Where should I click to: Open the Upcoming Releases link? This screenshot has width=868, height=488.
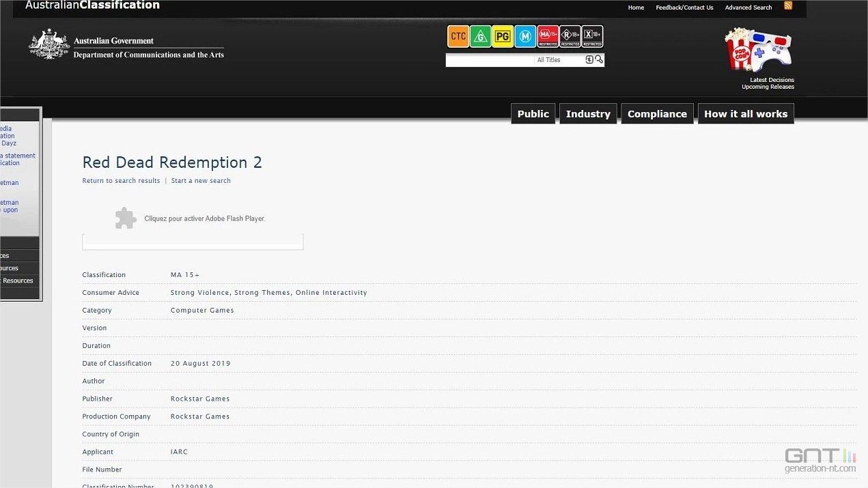(x=768, y=87)
